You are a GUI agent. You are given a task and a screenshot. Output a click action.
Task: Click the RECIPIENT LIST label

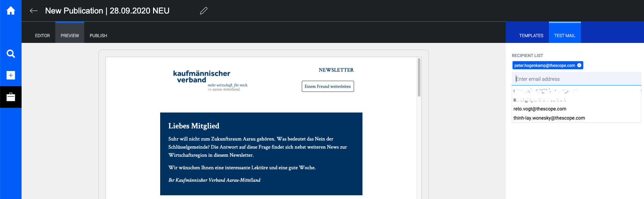(527, 55)
